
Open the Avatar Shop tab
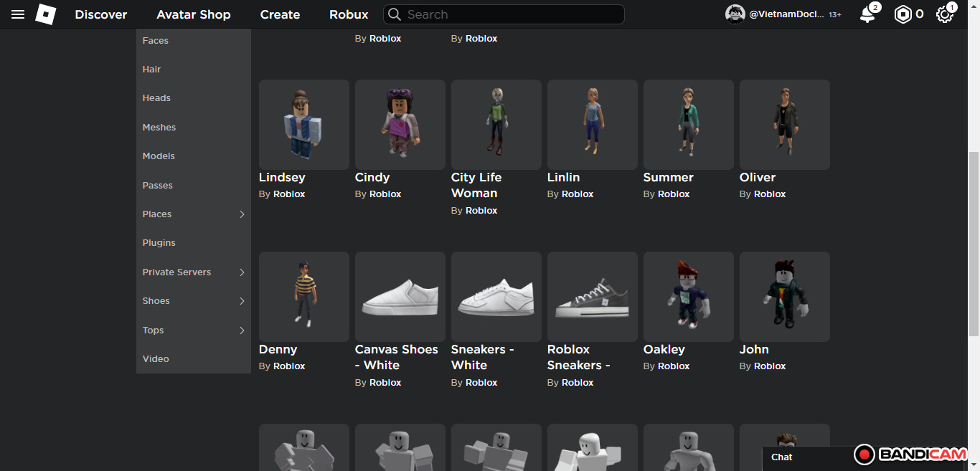[x=194, y=14]
